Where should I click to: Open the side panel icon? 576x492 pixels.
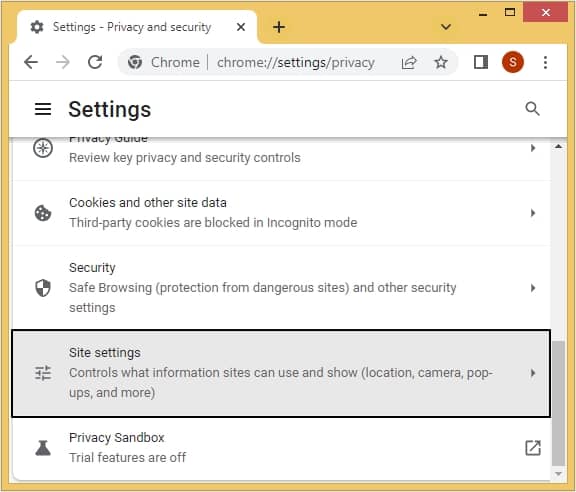[481, 62]
